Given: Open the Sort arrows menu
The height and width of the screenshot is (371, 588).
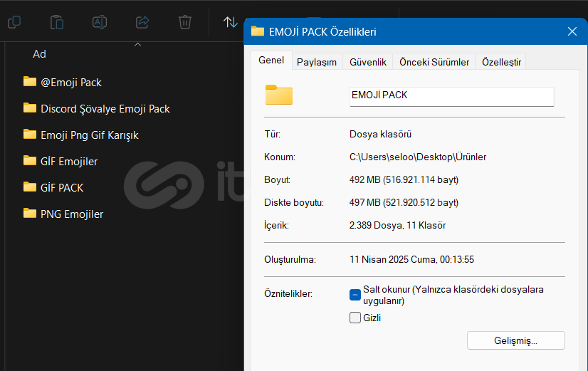Looking at the screenshot, I should [230, 22].
